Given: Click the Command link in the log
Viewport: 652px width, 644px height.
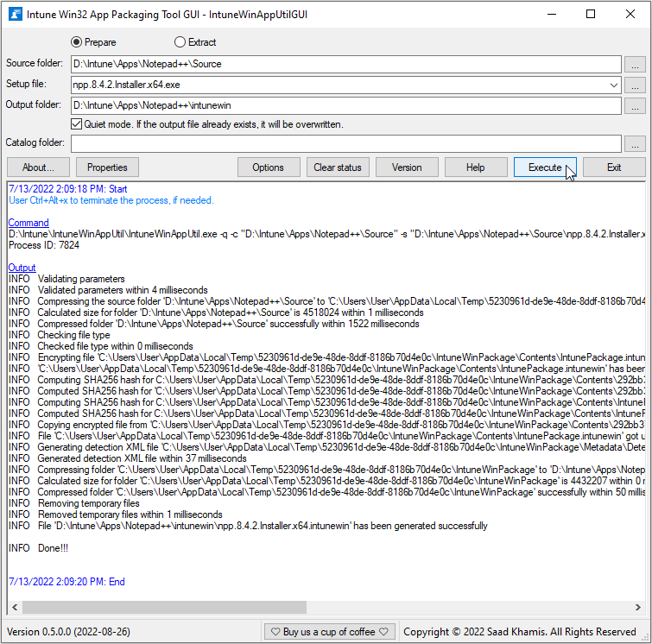Looking at the screenshot, I should tap(28, 223).
